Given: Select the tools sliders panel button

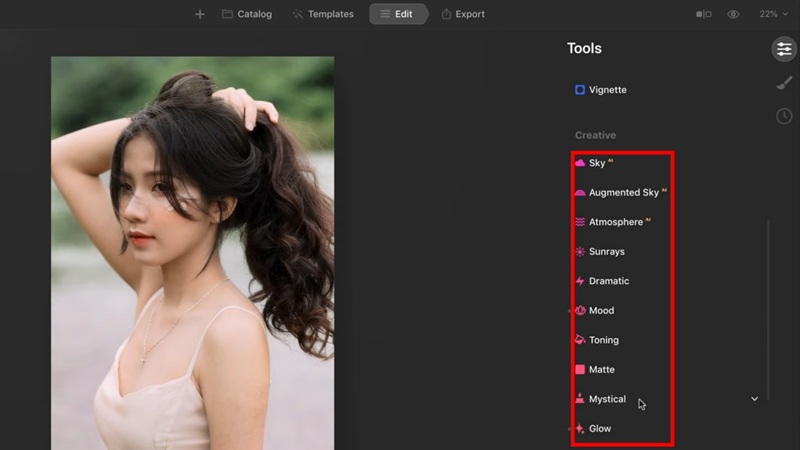Looking at the screenshot, I should point(784,49).
